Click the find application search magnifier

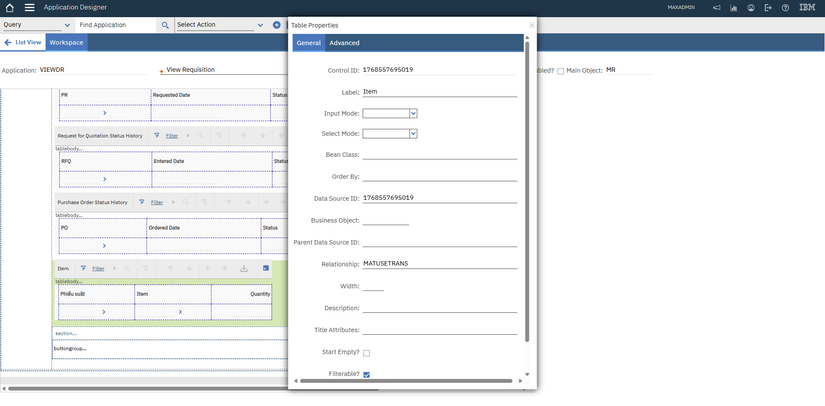coord(165,25)
